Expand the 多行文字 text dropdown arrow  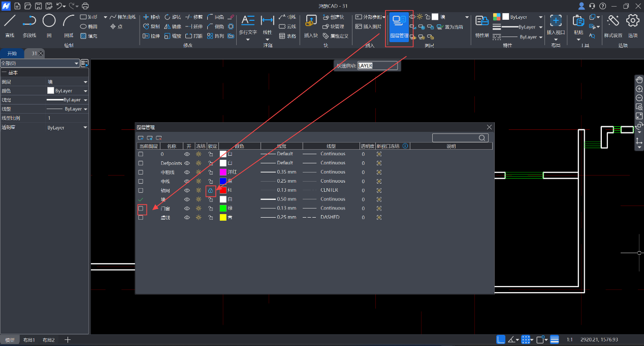[x=248, y=40]
